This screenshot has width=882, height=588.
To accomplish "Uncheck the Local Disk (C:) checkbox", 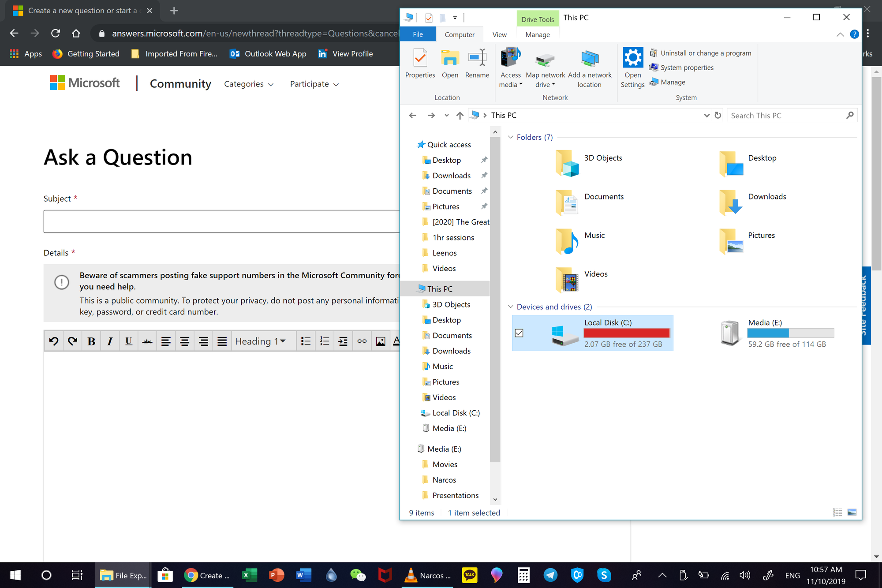I will tap(519, 333).
